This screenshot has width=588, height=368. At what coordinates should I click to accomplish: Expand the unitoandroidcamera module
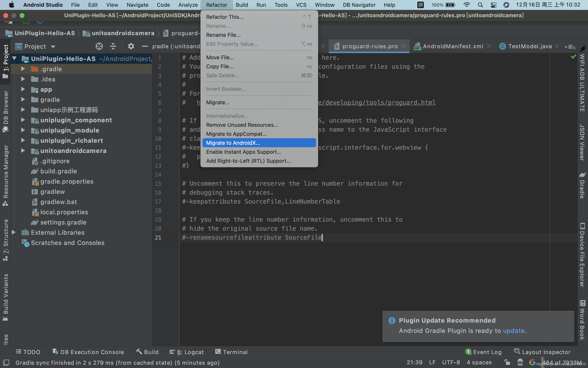(x=23, y=151)
